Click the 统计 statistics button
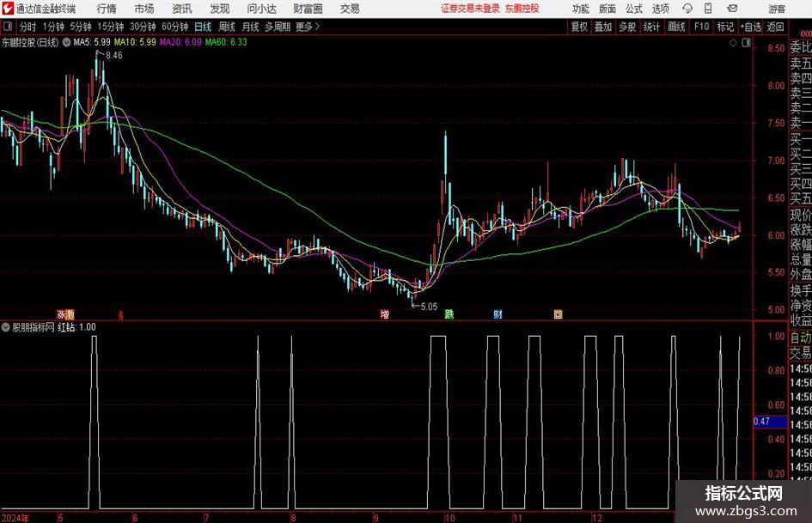Image resolution: width=812 pixels, height=523 pixels. pyautogui.click(x=651, y=27)
